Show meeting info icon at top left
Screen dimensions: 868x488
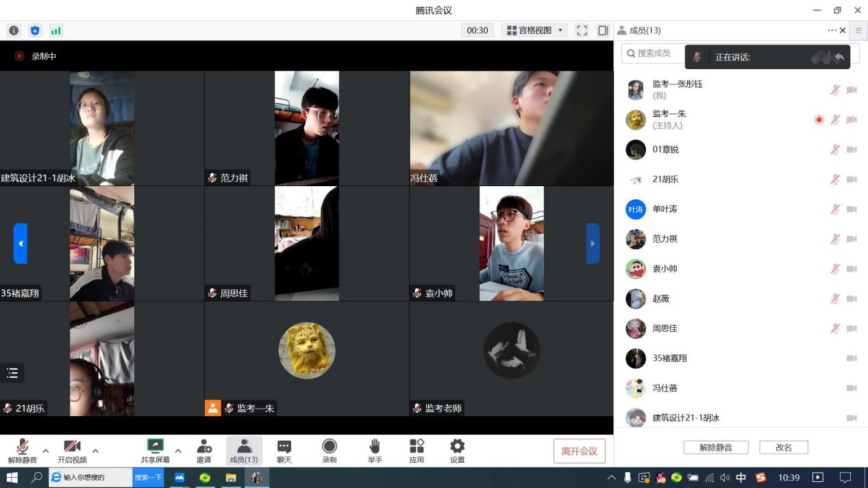coord(14,30)
